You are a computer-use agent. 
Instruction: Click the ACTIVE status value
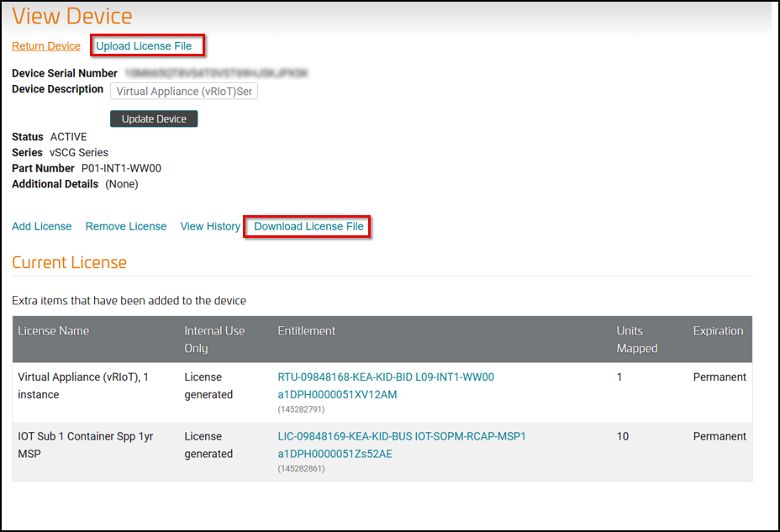[x=69, y=137]
